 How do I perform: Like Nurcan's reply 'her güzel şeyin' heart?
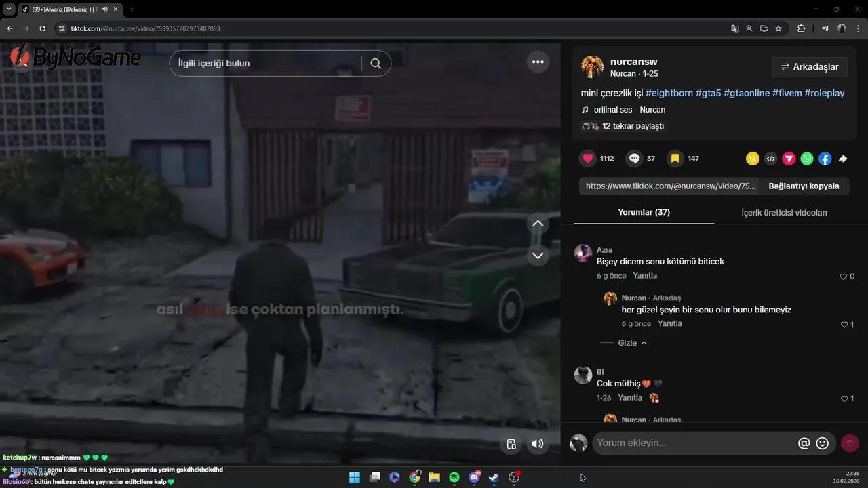point(844,325)
